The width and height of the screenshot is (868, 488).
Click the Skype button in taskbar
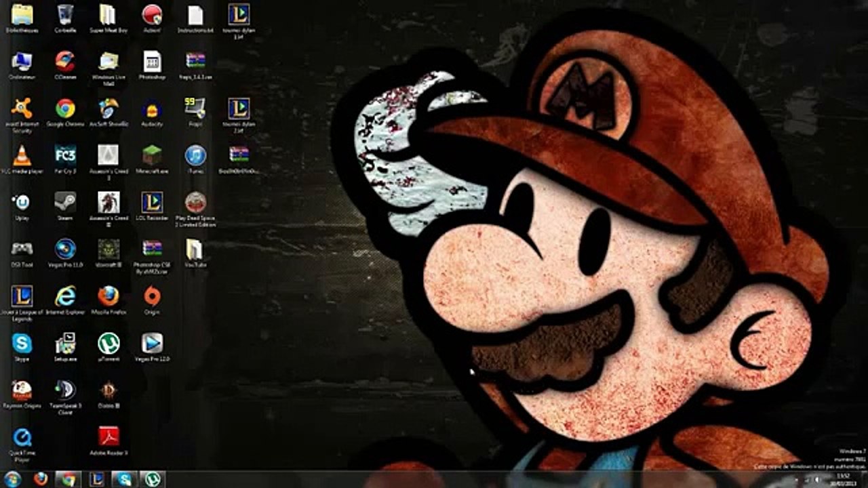[x=125, y=479]
